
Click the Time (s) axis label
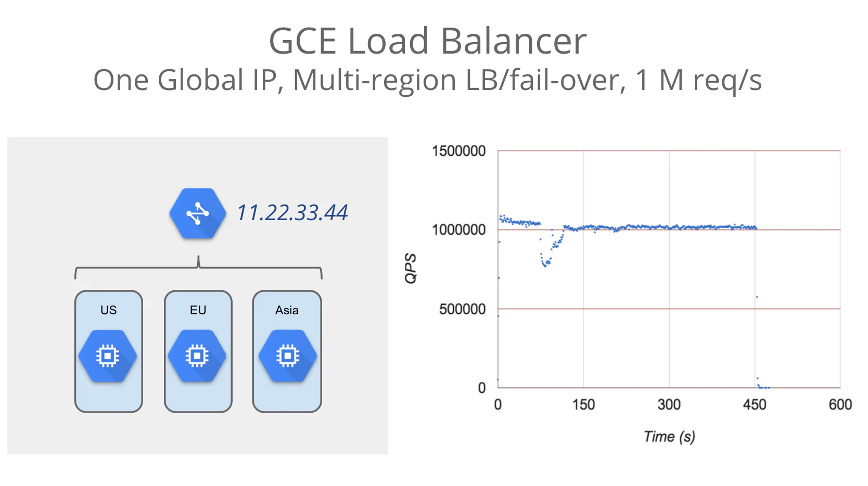pos(669,437)
